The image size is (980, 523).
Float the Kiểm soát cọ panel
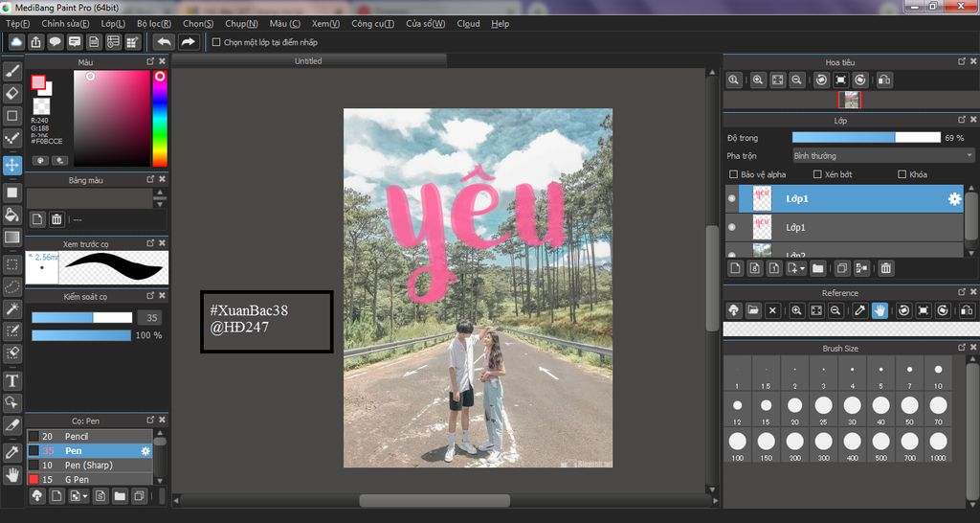point(150,295)
